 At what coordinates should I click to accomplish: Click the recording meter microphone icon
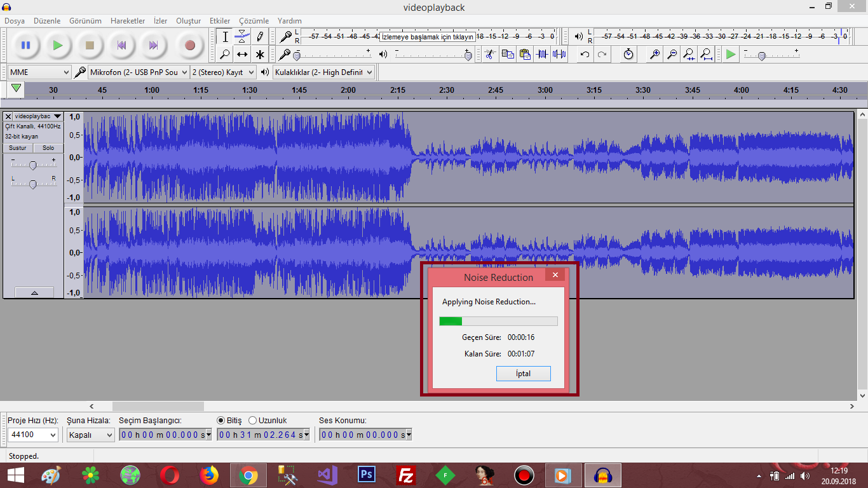coord(286,36)
